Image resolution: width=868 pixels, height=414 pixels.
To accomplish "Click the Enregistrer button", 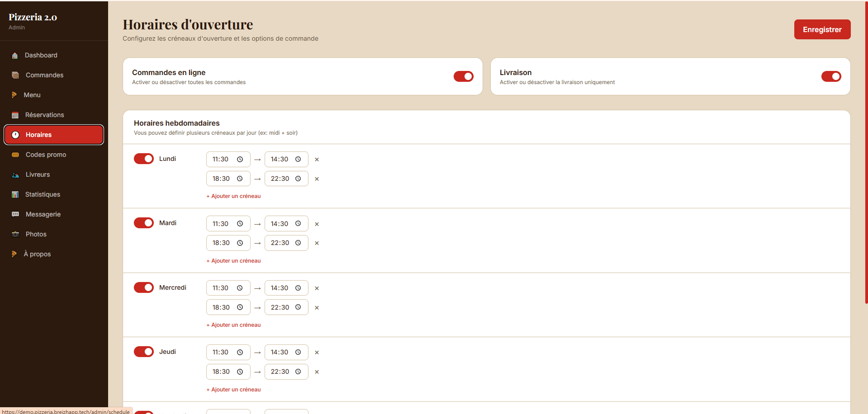I will click(x=822, y=29).
